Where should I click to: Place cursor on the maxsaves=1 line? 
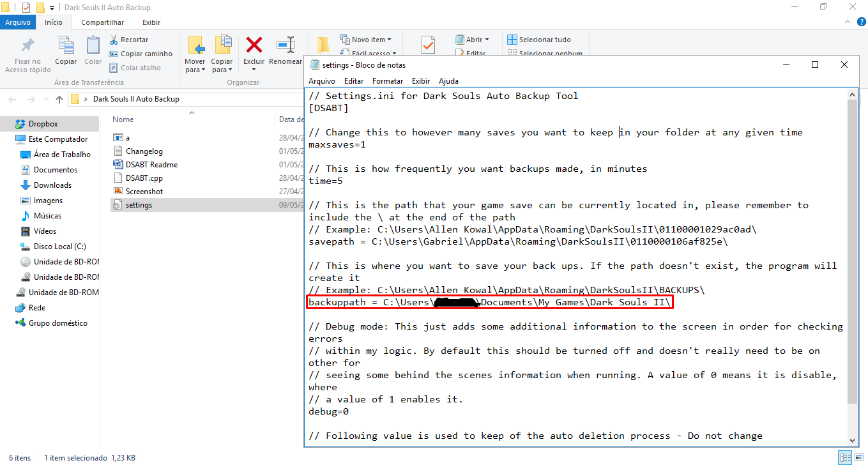click(x=337, y=144)
